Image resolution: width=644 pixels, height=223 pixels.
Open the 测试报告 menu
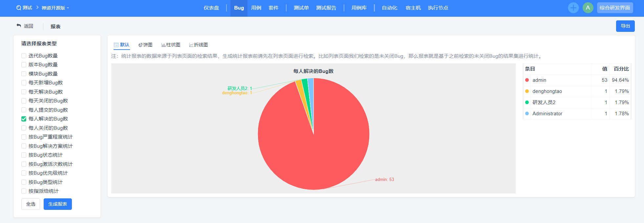coord(326,8)
